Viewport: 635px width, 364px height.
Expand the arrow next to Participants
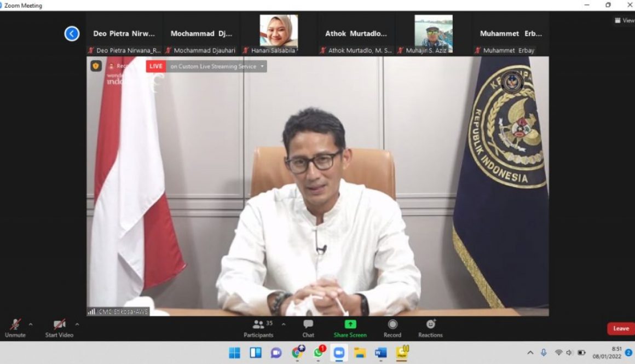[284, 324]
